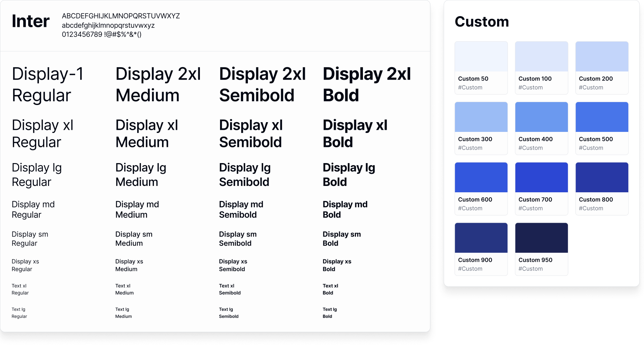This screenshot has width=644, height=346.
Task: Select Display xl Semibold text style
Action: (x=251, y=134)
